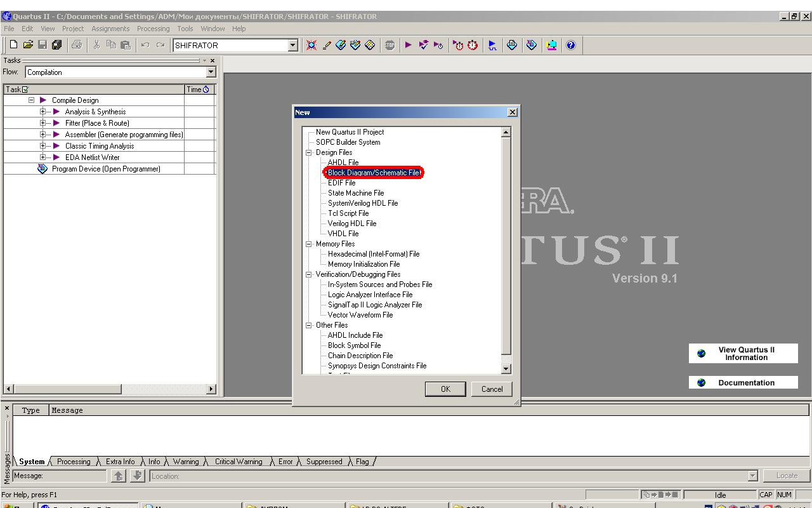Screen dimensions: 812x508
Task: Click the second red stopwatch timing icon
Action: (473, 45)
